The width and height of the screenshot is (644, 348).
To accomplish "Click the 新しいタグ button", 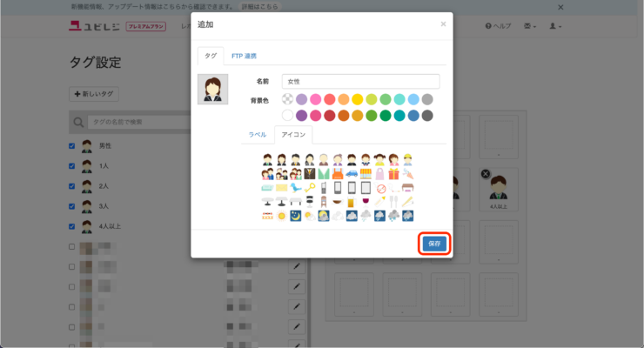I will pyautogui.click(x=94, y=94).
